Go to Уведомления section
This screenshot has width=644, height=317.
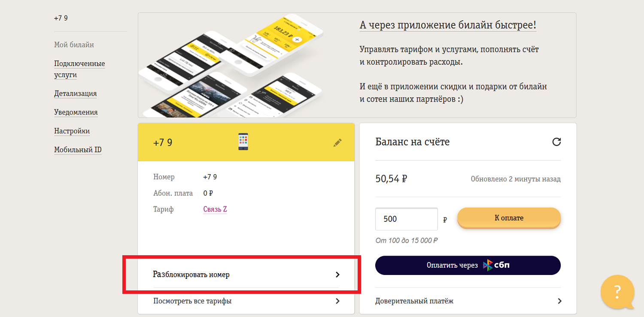click(x=76, y=112)
